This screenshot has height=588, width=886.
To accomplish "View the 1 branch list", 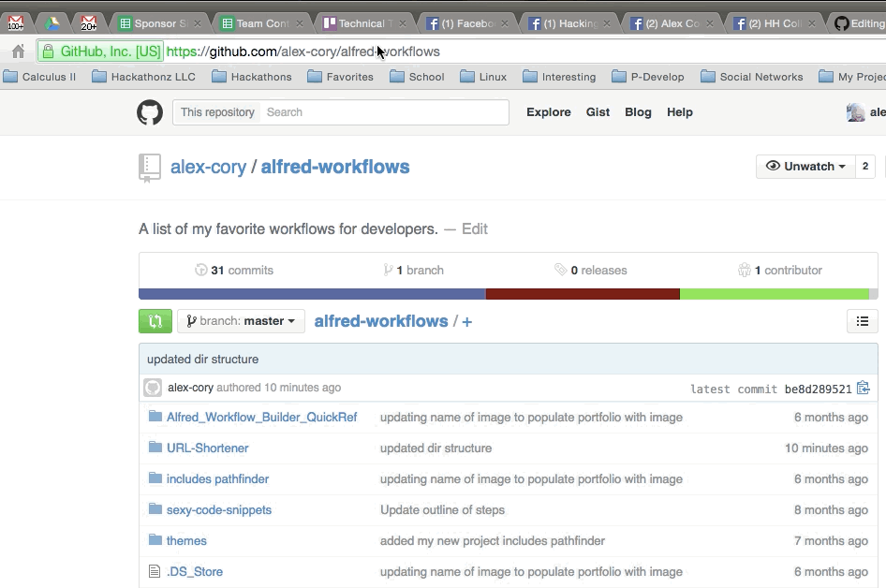I will point(414,270).
